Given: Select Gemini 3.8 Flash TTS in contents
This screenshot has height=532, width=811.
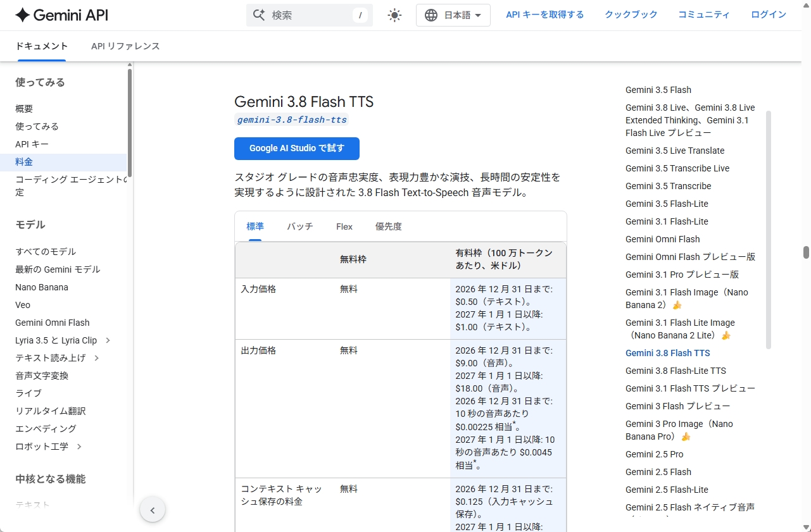Looking at the screenshot, I should [x=668, y=353].
